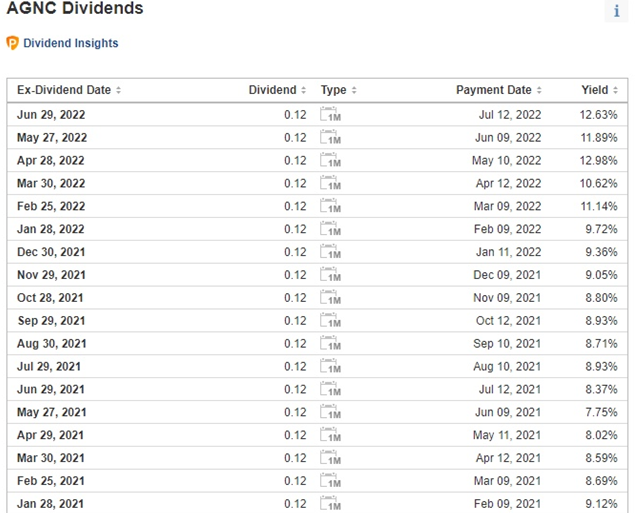
Task: Click the 8.02% yield value
Action: pyautogui.click(x=601, y=435)
